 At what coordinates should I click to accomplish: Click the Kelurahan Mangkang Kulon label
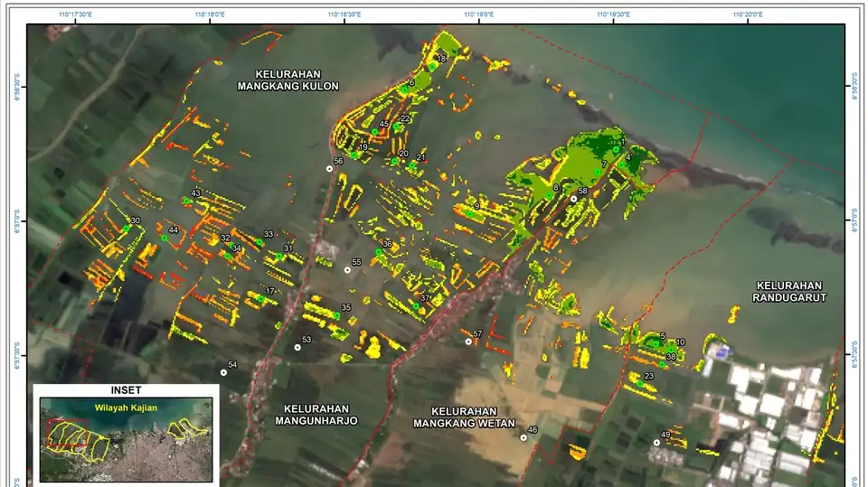[x=288, y=80]
